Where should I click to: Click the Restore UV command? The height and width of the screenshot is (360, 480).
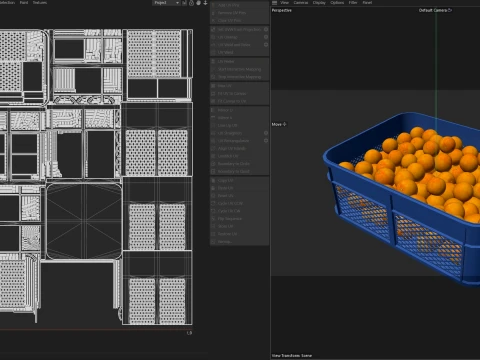(227, 234)
